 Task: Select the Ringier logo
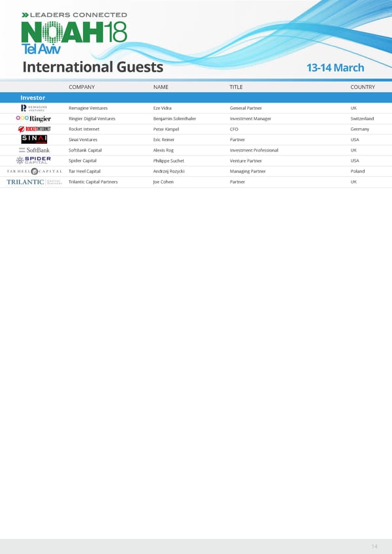tap(34, 119)
